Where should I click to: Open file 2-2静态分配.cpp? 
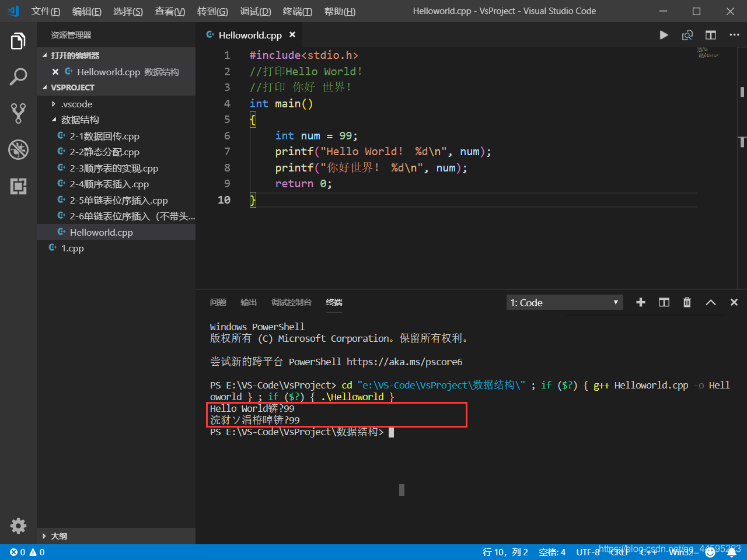[x=116, y=152]
